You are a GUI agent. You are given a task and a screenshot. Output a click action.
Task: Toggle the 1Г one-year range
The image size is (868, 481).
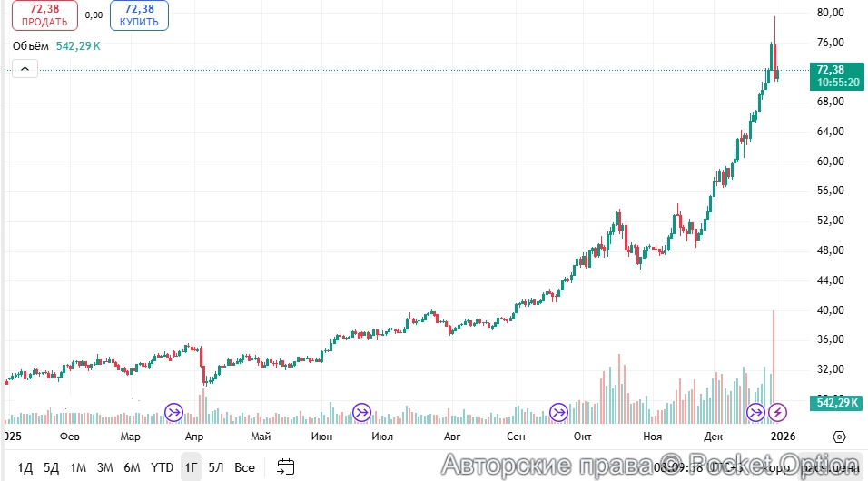(x=191, y=467)
